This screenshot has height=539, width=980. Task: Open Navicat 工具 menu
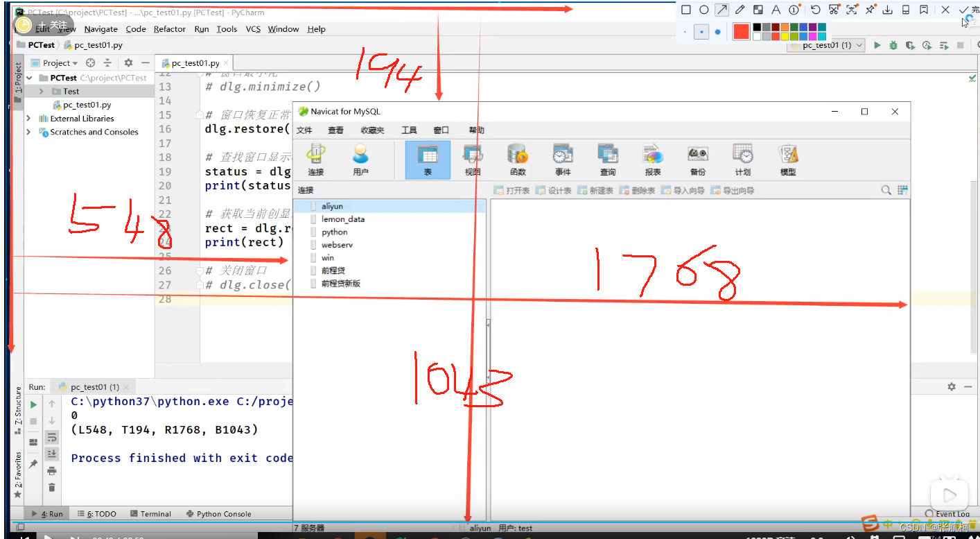409,130
